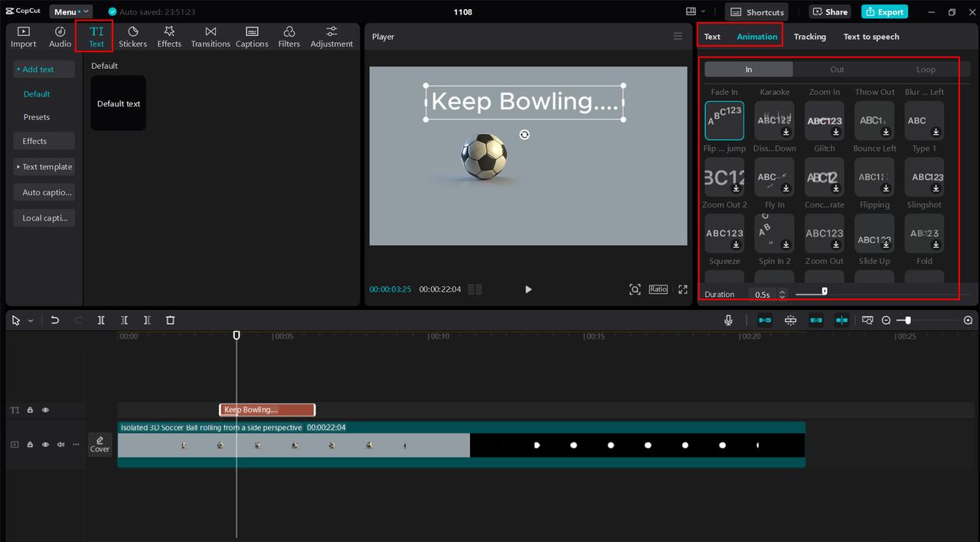Image resolution: width=980 pixels, height=542 pixels.
Task: Download the Type 1 animation via its arrow icon
Action: [x=936, y=132]
